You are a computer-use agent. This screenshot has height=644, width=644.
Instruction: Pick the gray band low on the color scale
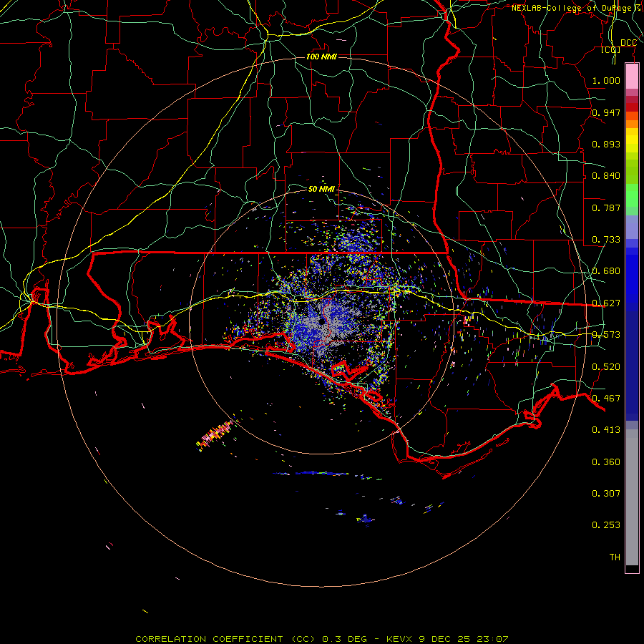click(632, 497)
